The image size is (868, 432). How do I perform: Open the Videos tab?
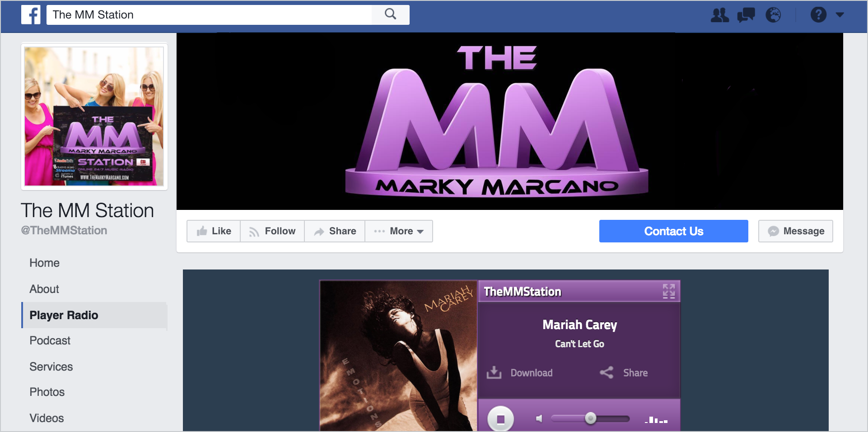(47, 418)
